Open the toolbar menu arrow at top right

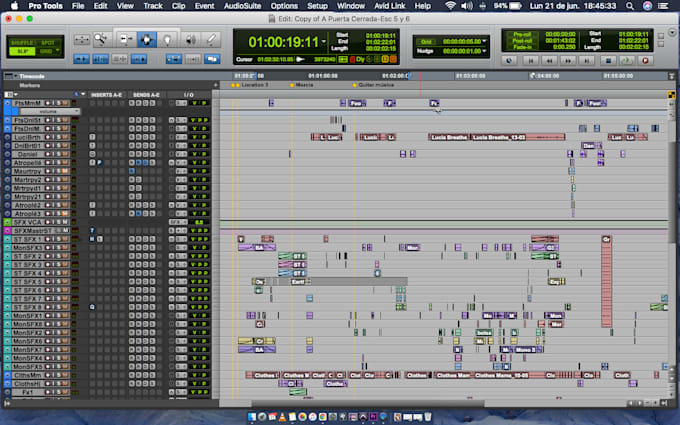(x=672, y=33)
